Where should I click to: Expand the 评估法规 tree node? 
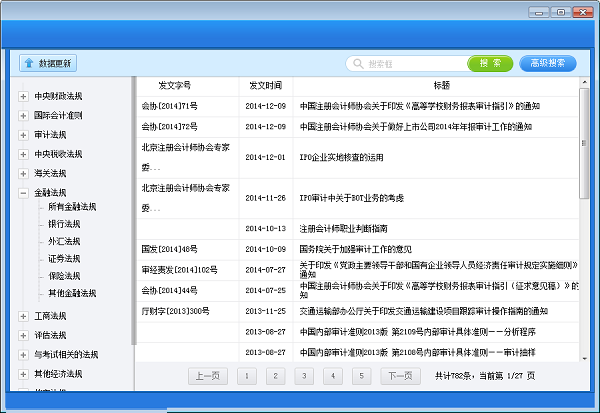click(23, 336)
